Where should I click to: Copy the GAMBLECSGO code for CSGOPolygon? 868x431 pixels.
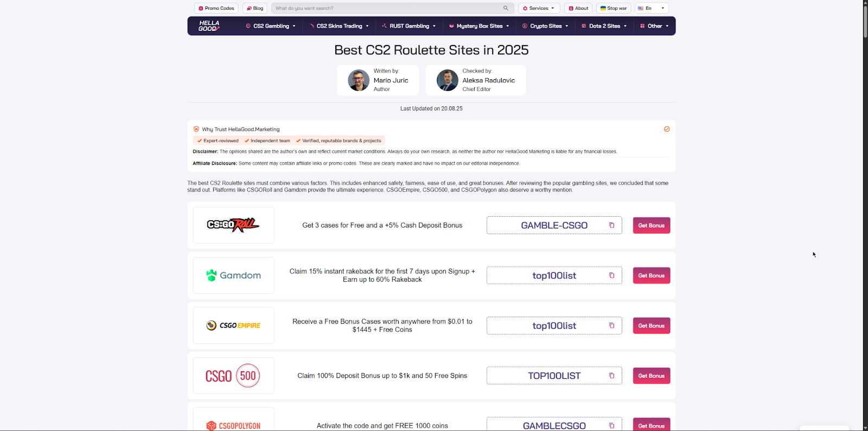tap(611, 426)
